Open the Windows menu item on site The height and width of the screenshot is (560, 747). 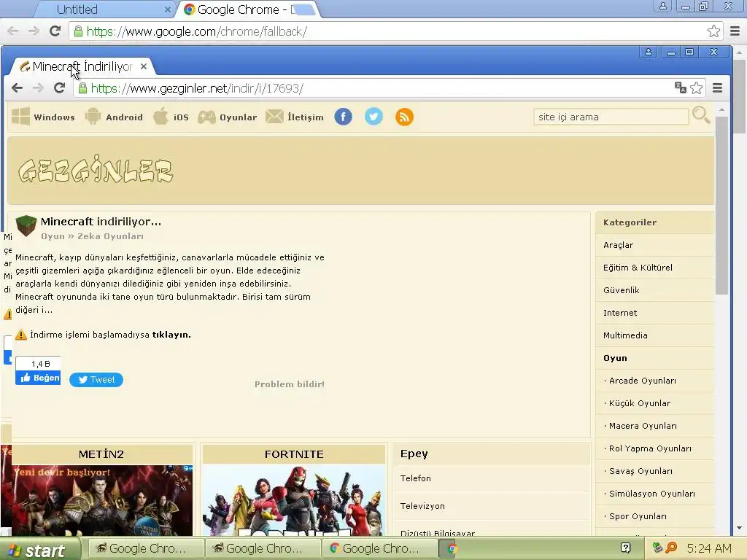pyautogui.click(x=54, y=117)
